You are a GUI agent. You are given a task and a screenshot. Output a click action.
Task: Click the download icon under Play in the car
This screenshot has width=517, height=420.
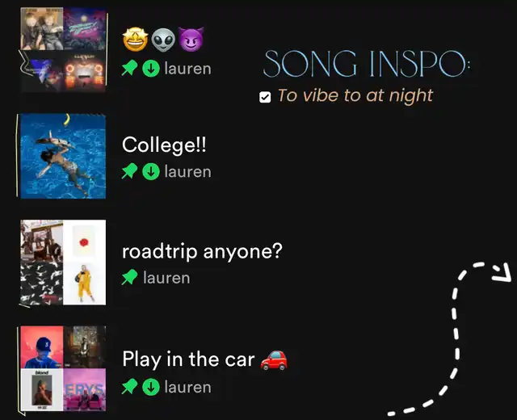coord(151,387)
